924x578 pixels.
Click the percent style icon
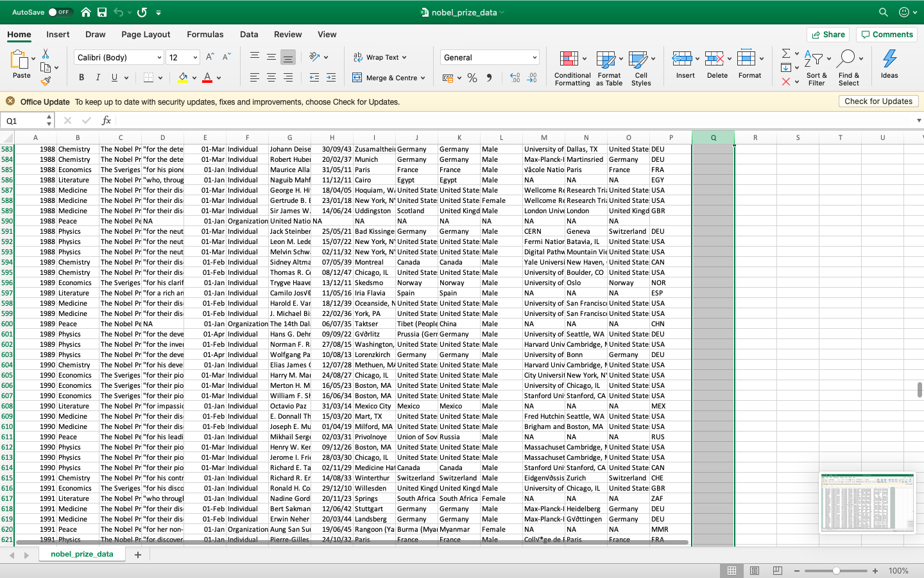[x=473, y=77]
